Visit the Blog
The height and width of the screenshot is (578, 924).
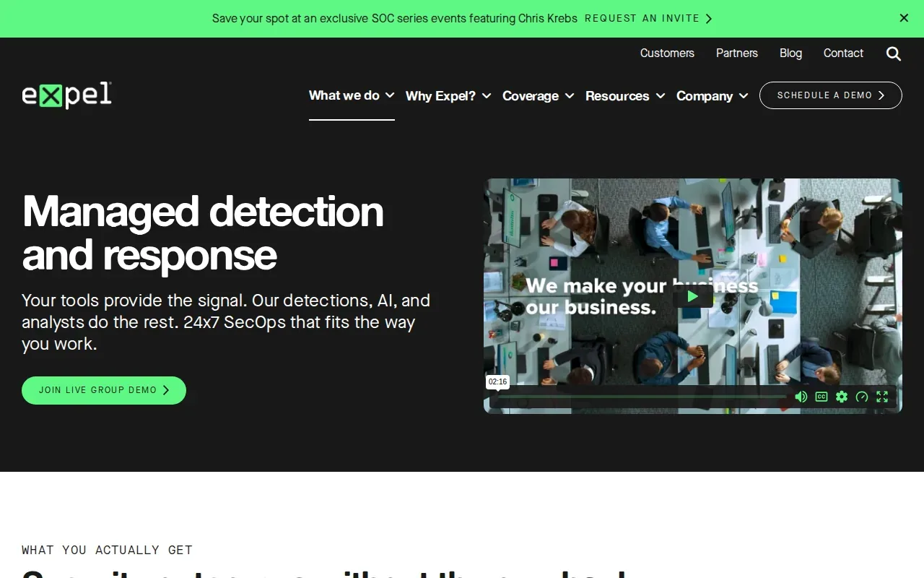pos(790,53)
